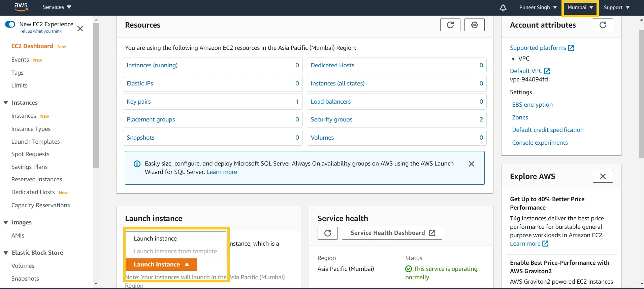Expand the Puneet Singh account menu
This screenshot has width=644, height=289.
(x=538, y=7)
